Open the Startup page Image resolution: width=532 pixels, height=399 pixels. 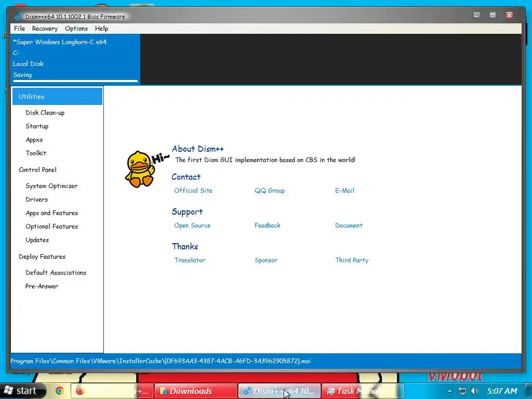point(37,126)
